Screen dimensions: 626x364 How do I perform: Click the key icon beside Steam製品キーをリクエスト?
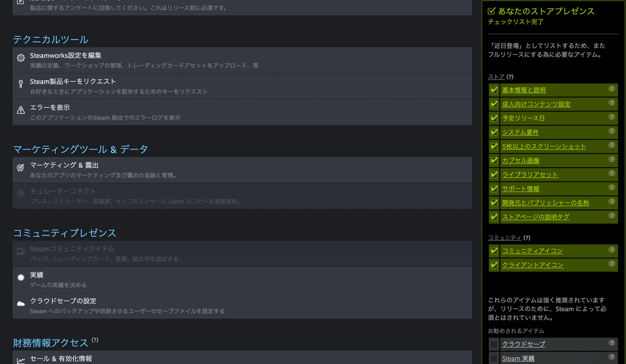[x=21, y=84]
